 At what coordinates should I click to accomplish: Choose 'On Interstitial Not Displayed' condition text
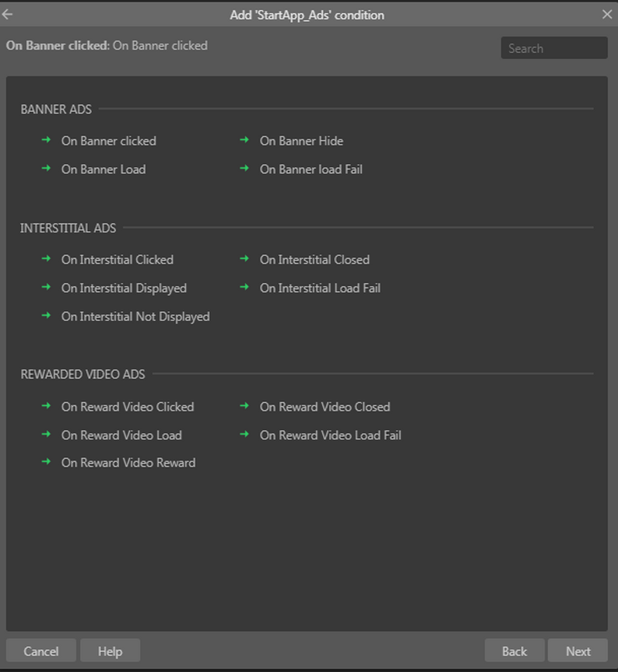(x=135, y=317)
